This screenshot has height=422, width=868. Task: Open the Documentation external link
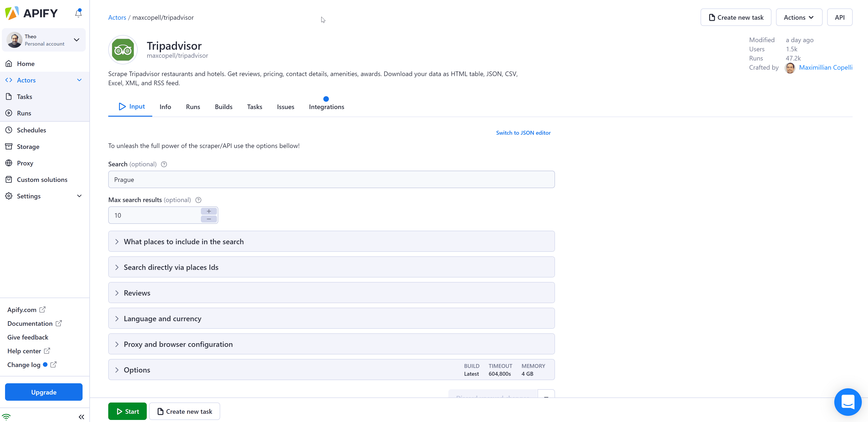click(x=34, y=323)
